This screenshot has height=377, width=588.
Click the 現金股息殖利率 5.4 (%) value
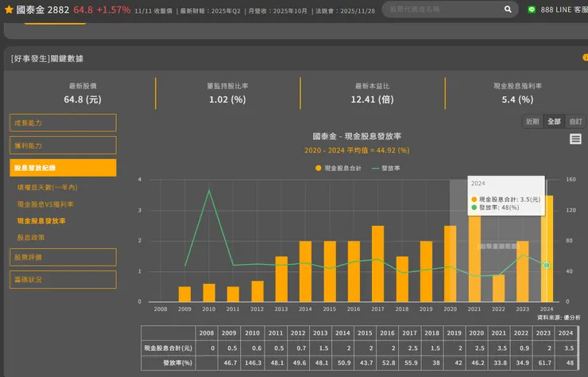point(517,99)
